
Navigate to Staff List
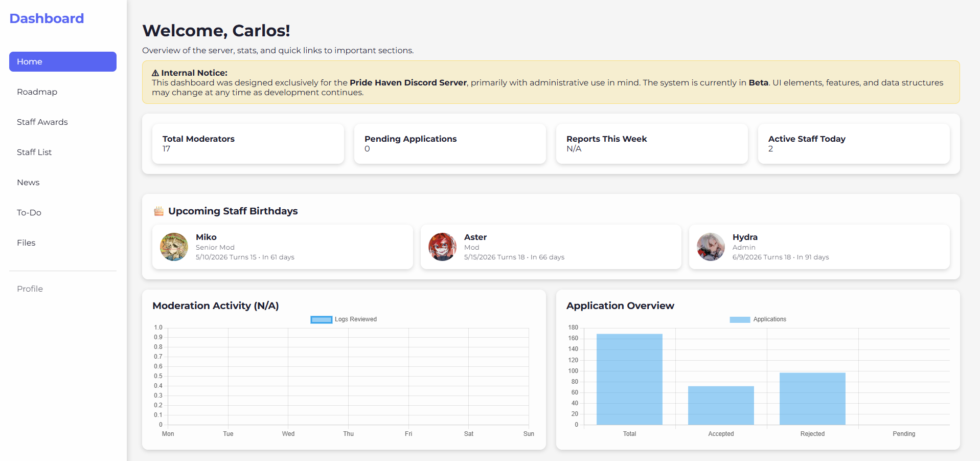tap(34, 152)
